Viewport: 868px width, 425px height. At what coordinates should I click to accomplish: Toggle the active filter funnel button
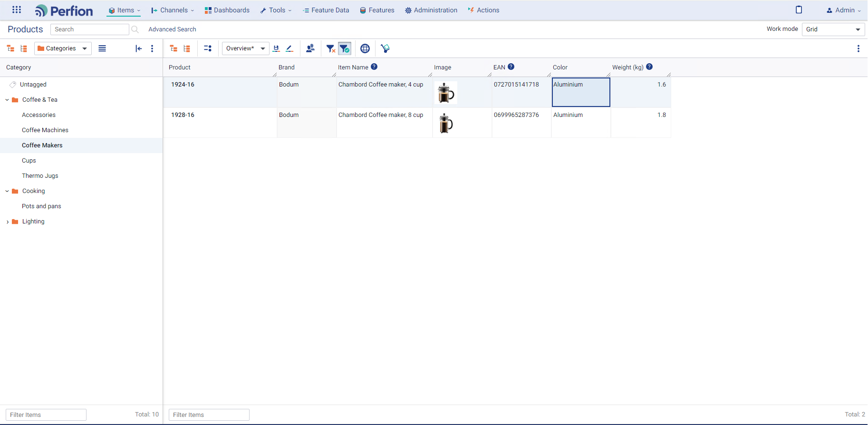(x=345, y=48)
